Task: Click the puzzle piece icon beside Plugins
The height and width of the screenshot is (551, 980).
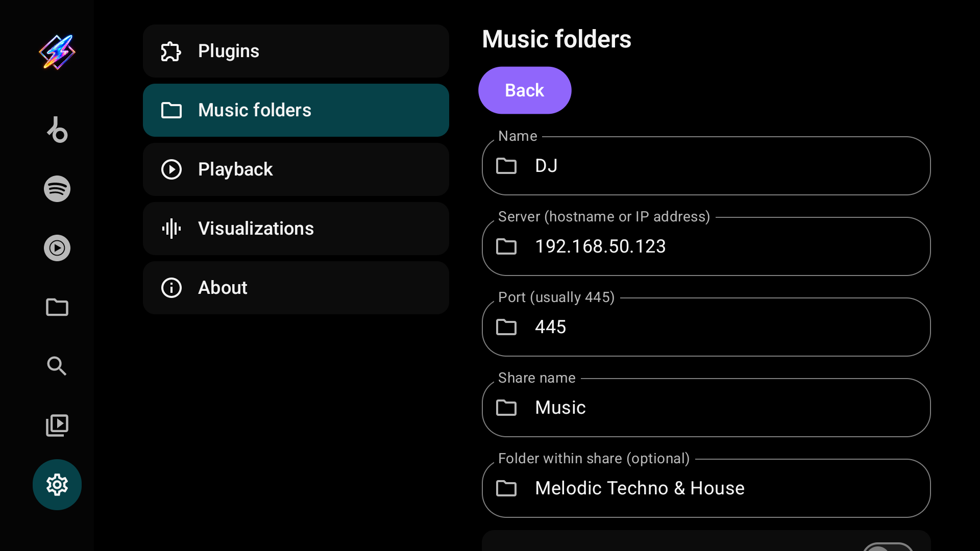Action: pos(171,51)
